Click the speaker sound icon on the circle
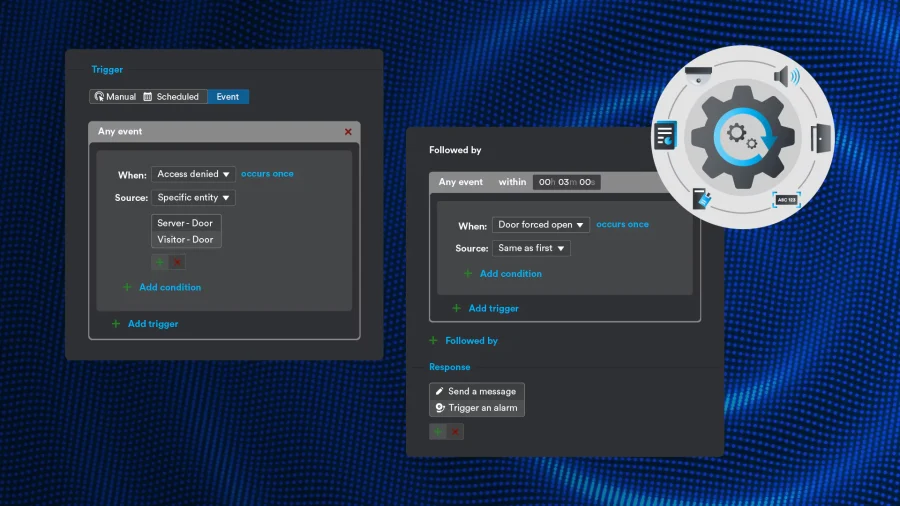The width and height of the screenshot is (900, 506). click(x=786, y=76)
